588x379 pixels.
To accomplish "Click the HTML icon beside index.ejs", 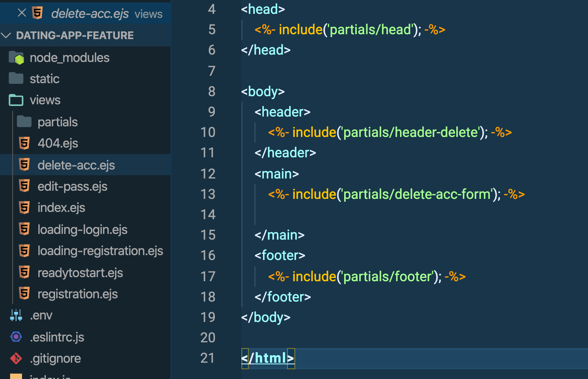I will (24, 207).
